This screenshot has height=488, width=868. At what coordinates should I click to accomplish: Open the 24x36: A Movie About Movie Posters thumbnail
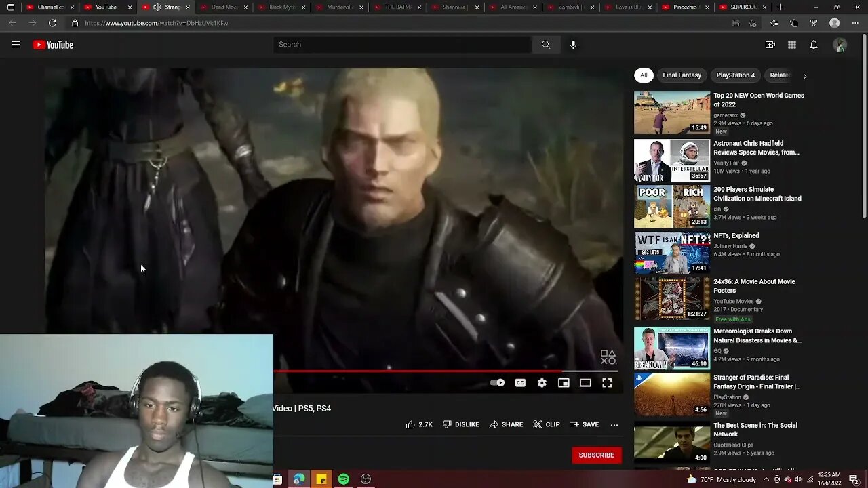[672, 298]
